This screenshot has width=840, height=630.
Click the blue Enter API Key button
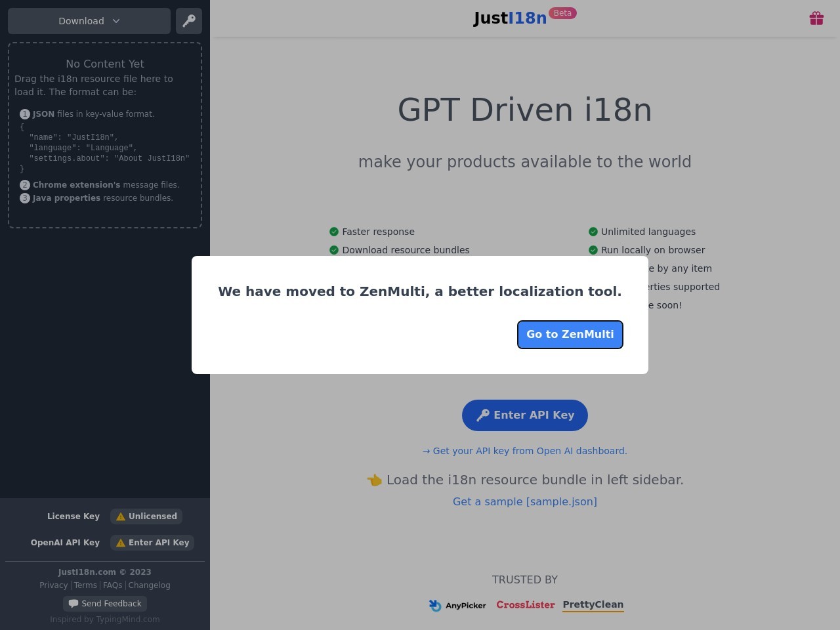[x=525, y=415]
